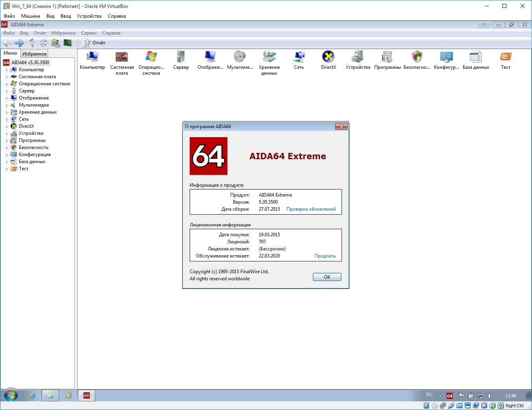Open AIDA64 Файл menu
Viewport: 532px width, 410px height.
coord(9,33)
